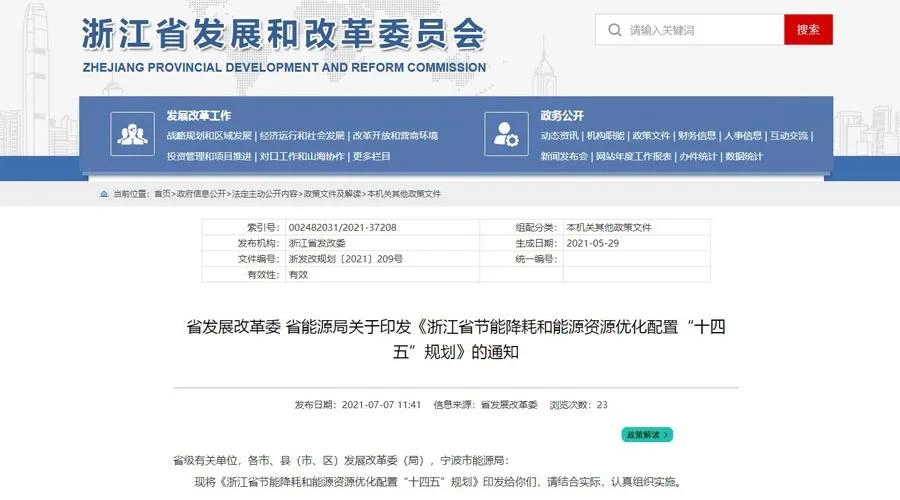The image size is (900, 500).
Task: Click the home icon beside 当前位置
Action: [104, 194]
